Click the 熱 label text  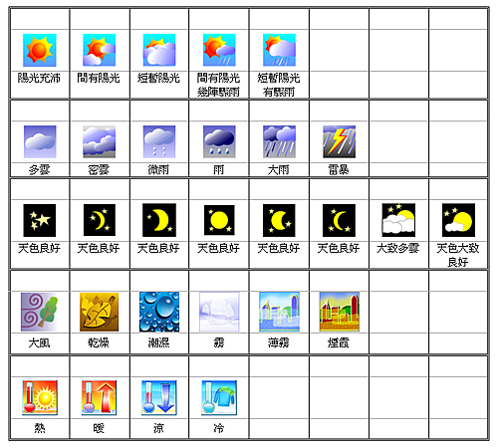(x=40, y=428)
